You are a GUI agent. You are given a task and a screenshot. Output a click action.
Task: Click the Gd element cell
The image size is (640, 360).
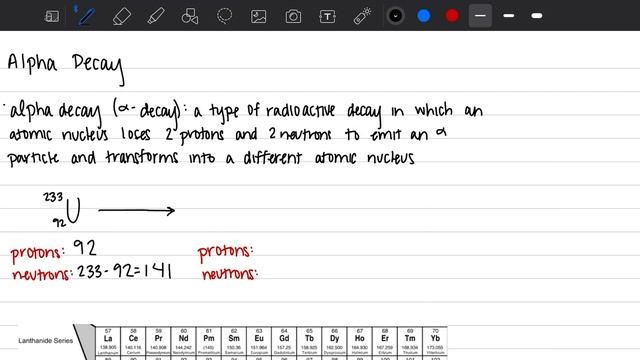pos(284,341)
